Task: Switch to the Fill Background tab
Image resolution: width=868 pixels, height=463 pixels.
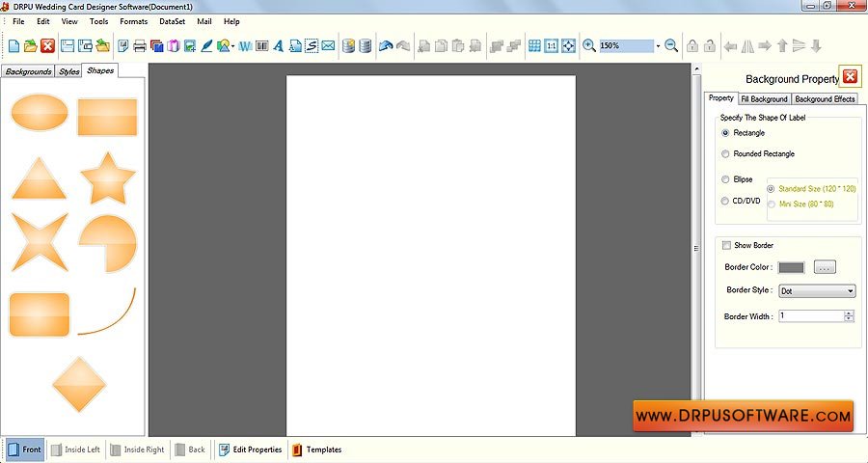Action: 764,99
